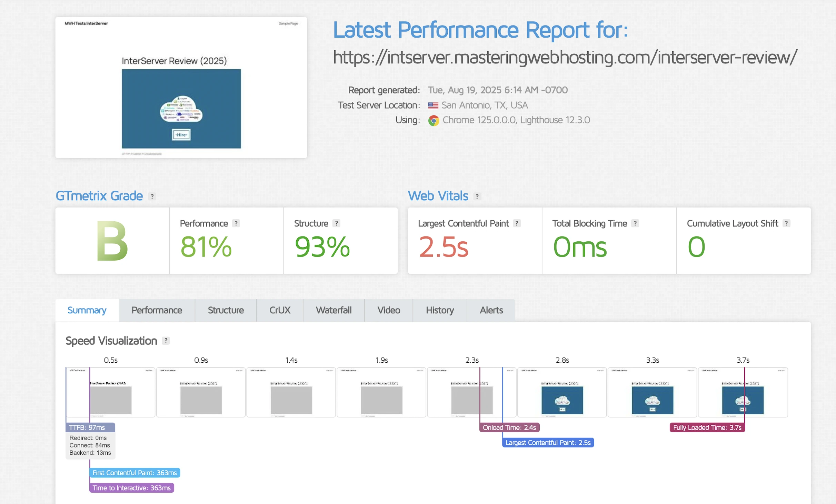Open Total Blocking Time help icon
This screenshot has width=836, height=504.
tap(635, 223)
